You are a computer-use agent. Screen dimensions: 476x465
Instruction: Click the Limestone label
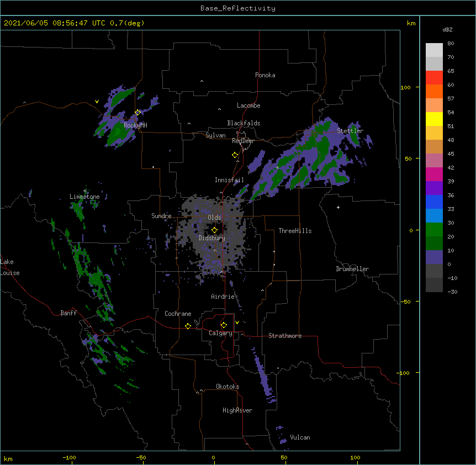[84, 197]
